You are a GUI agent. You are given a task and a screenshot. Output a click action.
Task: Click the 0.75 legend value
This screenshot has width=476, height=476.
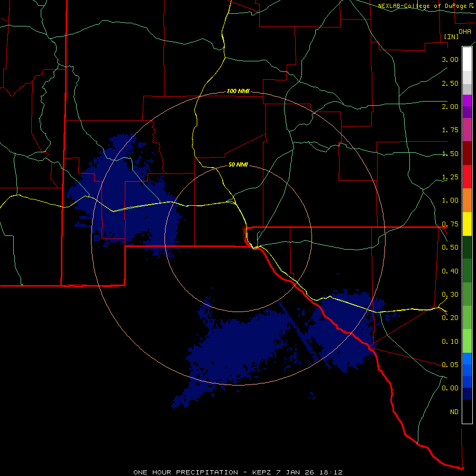450,224
